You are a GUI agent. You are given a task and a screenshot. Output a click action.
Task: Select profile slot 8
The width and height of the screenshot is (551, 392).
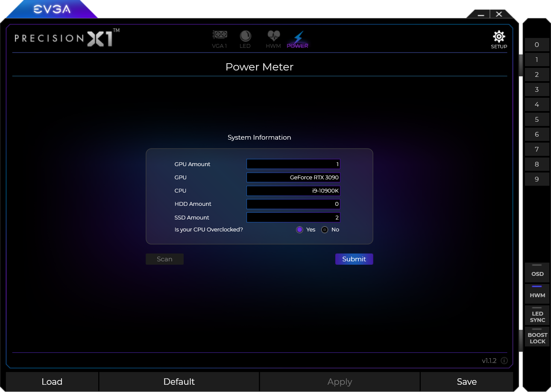(537, 164)
